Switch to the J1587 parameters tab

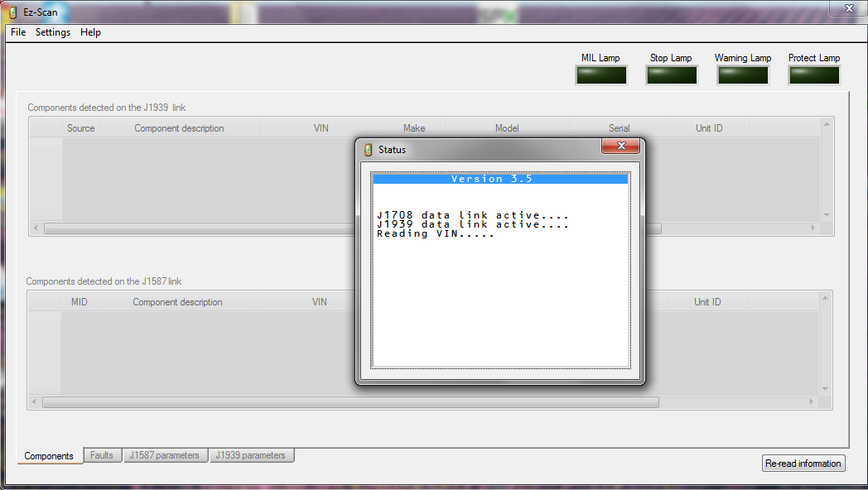click(x=165, y=455)
